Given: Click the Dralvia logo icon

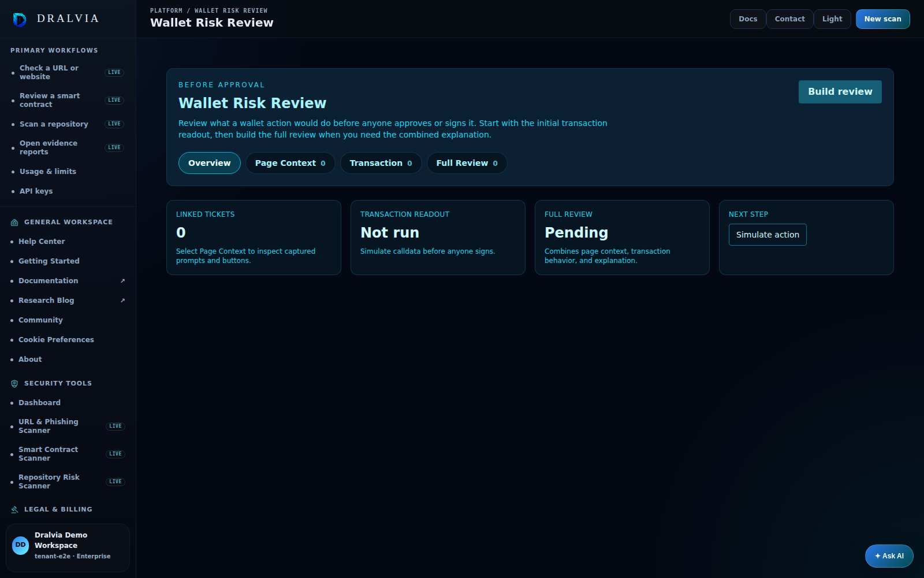Looking at the screenshot, I should tap(20, 20).
